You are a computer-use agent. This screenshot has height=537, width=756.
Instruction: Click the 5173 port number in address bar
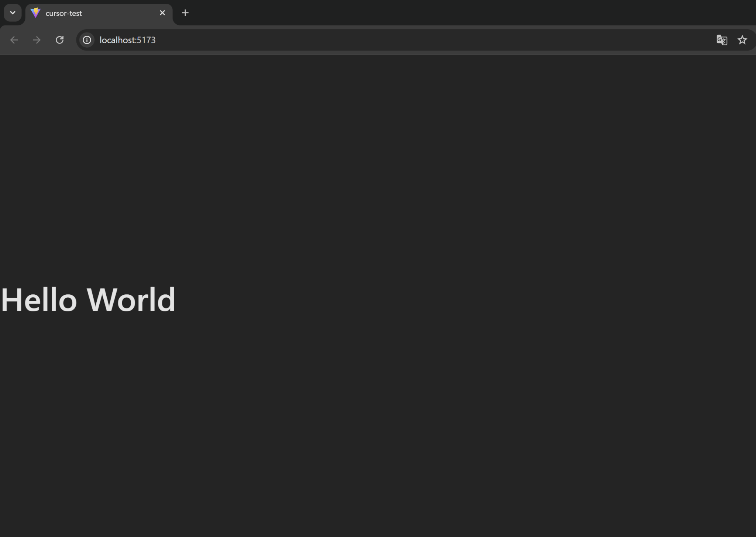tap(146, 40)
